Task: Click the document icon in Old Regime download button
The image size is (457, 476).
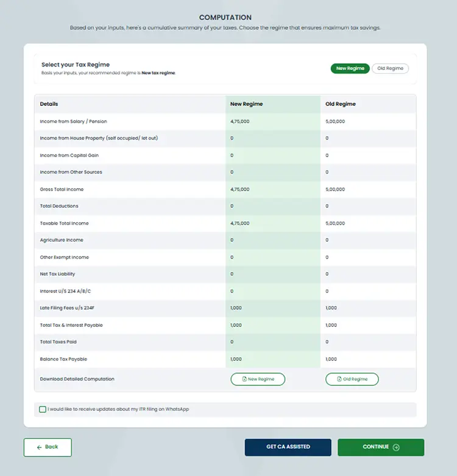Action: click(339, 379)
